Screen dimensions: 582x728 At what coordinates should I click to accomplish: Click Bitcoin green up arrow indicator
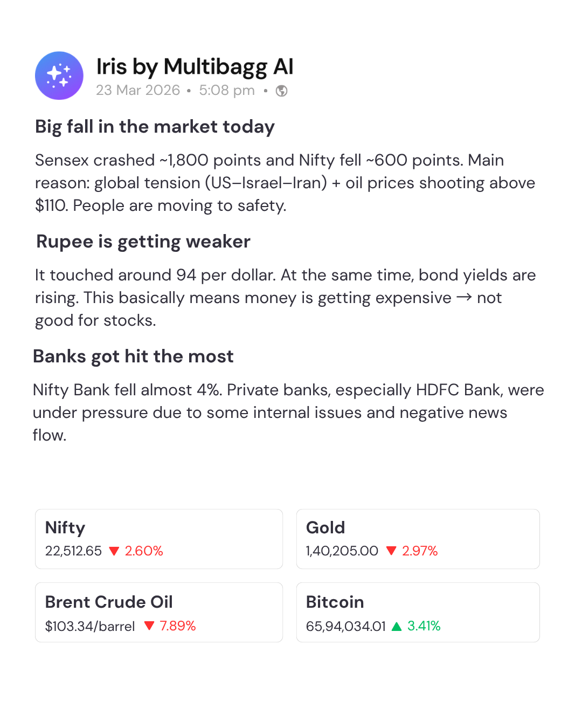397,626
